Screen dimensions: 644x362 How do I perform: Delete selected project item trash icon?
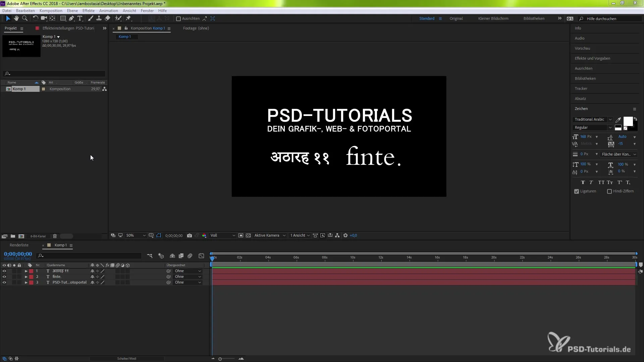55,236
